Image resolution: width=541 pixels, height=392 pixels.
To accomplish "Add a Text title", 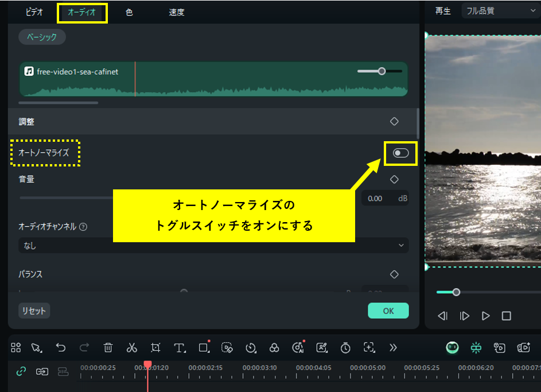I will [180, 347].
